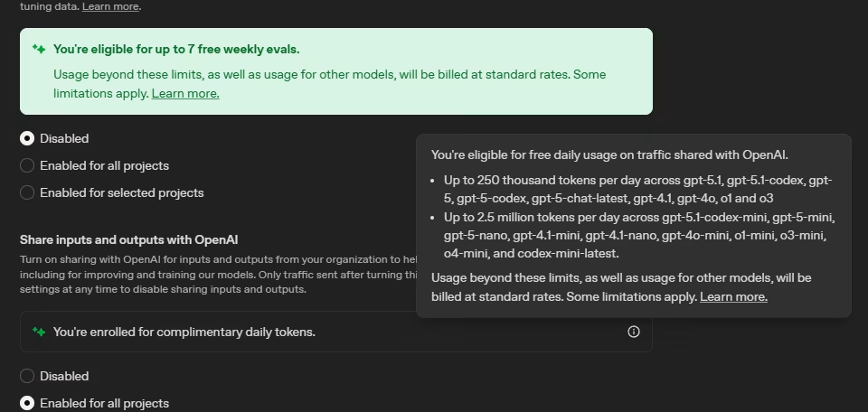Pick Enabled for all projects below complimentary tokens
The width and height of the screenshot is (868, 412).
pyautogui.click(x=27, y=403)
